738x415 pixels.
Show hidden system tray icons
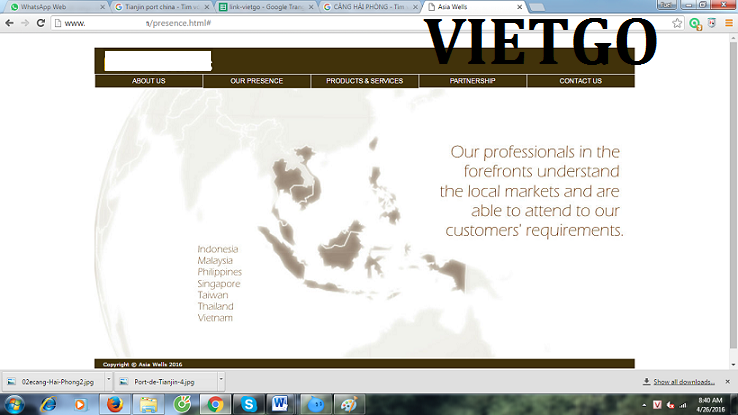tap(644, 405)
